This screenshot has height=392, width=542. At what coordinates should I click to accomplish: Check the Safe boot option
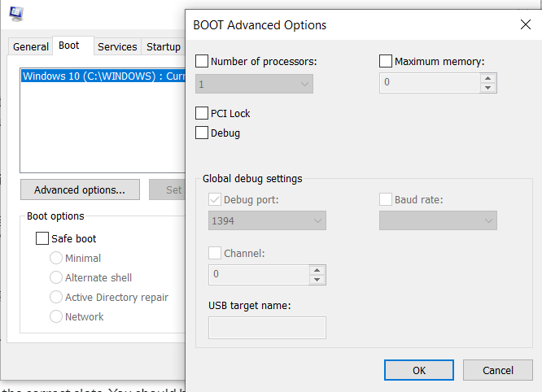click(x=42, y=239)
